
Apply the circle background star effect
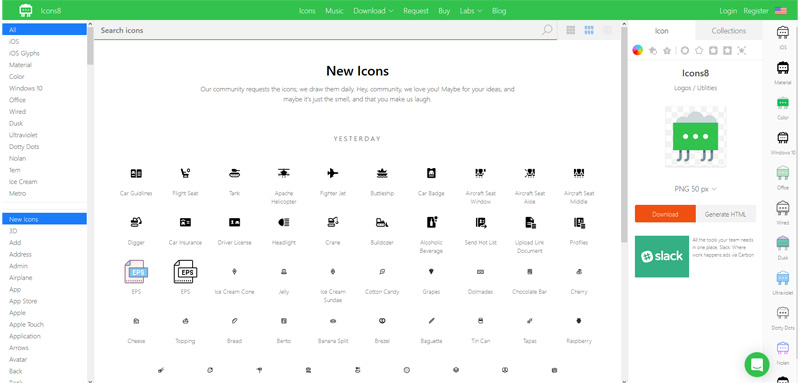click(685, 50)
